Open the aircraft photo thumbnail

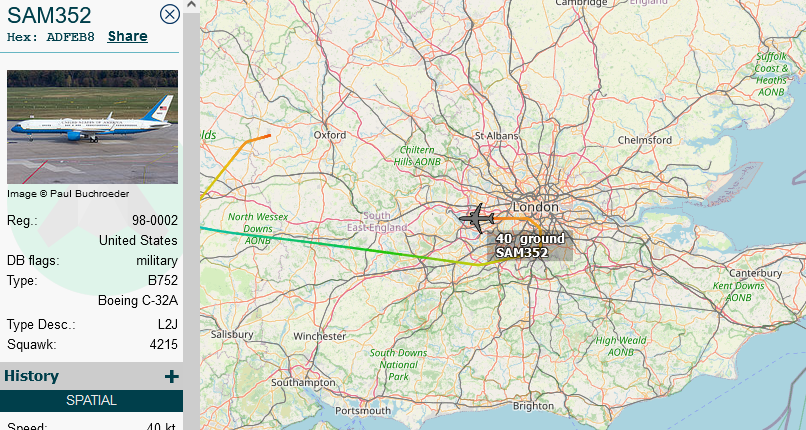[x=93, y=127]
